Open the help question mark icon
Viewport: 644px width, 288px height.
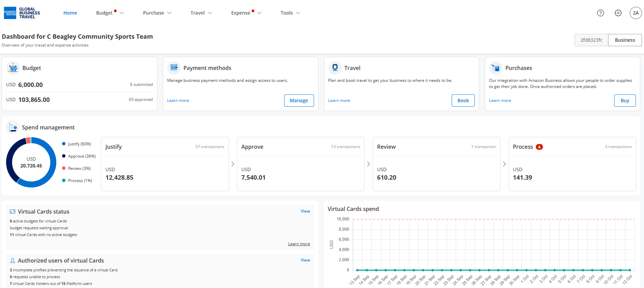point(601,13)
